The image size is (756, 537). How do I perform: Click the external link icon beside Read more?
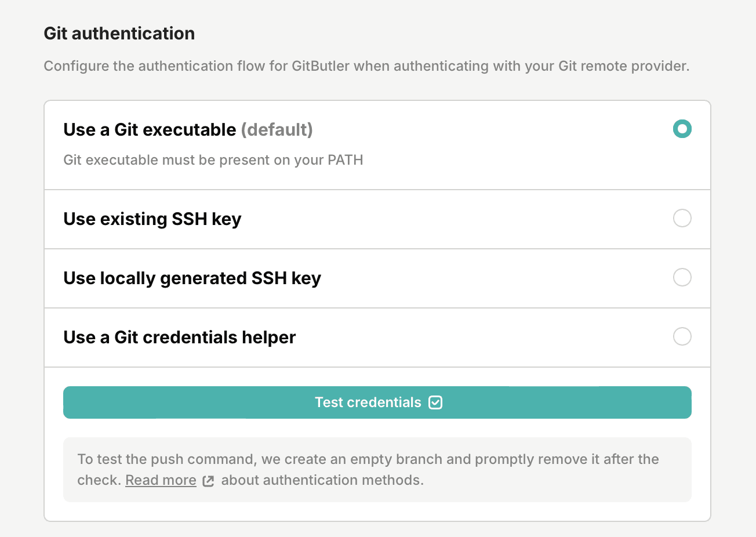coord(208,481)
